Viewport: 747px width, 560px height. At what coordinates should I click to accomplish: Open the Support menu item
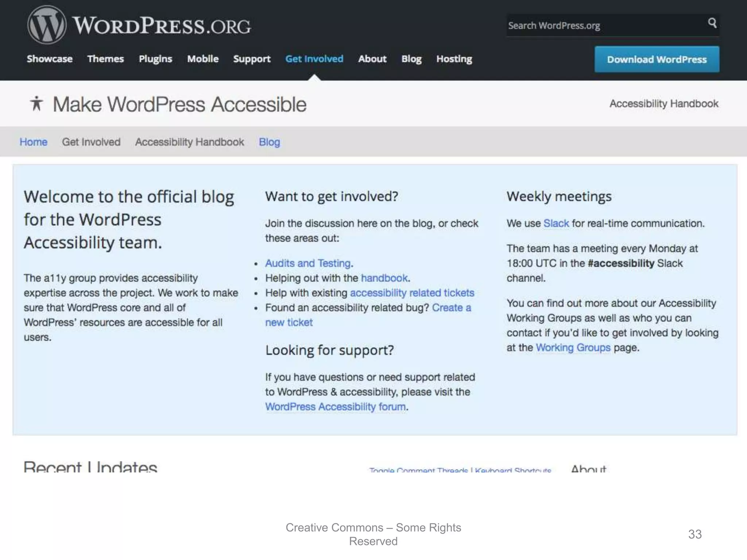point(252,59)
